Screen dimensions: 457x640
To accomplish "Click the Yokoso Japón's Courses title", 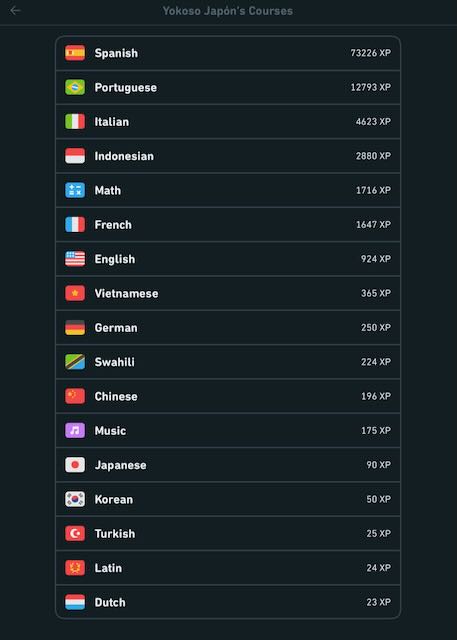I will click(228, 11).
